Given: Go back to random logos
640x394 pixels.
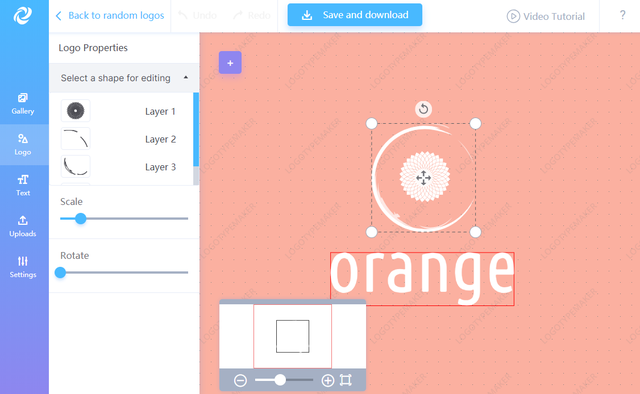Looking at the screenshot, I should 110,16.
